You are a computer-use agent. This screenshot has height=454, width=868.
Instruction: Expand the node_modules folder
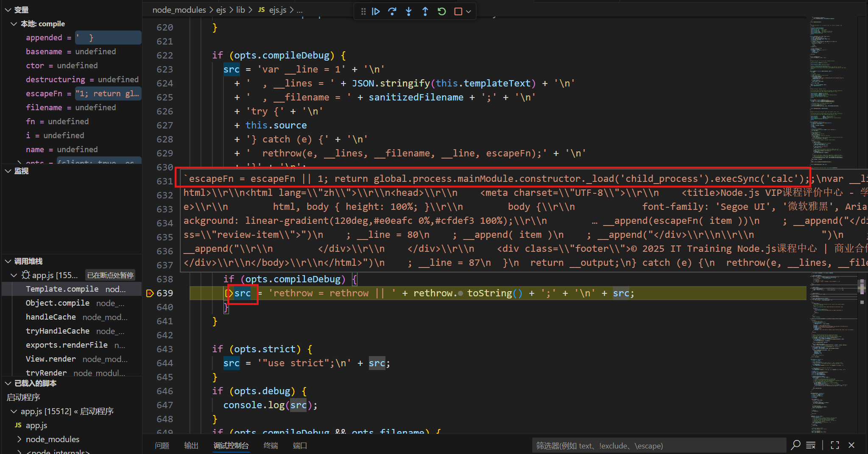19,439
